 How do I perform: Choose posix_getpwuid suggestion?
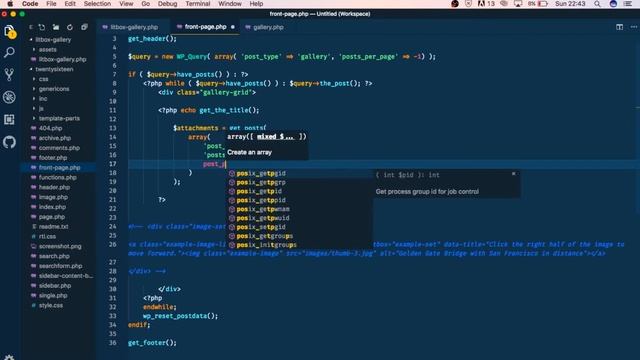click(300, 218)
